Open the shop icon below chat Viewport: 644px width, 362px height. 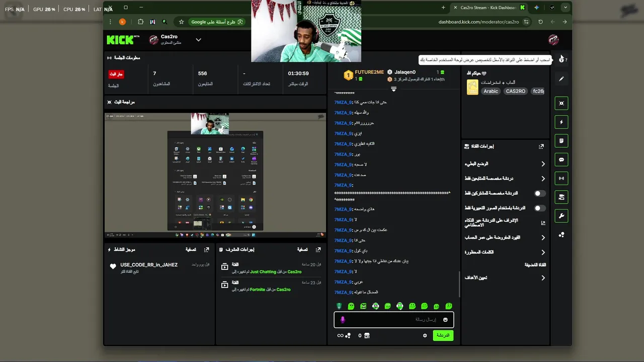[367, 335]
